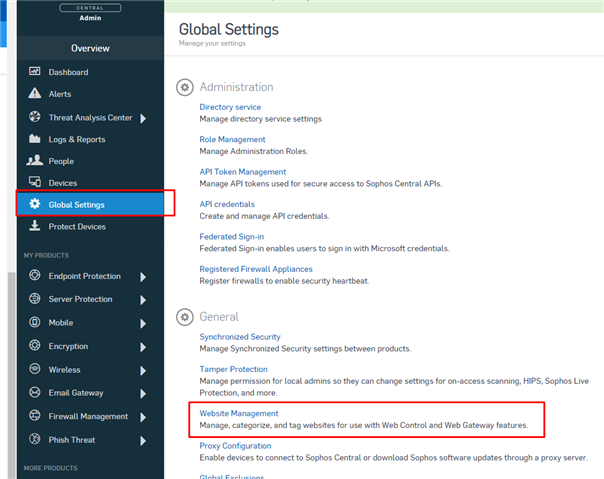Expand Phish Threat submenu arrow
The width and height of the screenshot is (604, 479).
coord(143,440)
